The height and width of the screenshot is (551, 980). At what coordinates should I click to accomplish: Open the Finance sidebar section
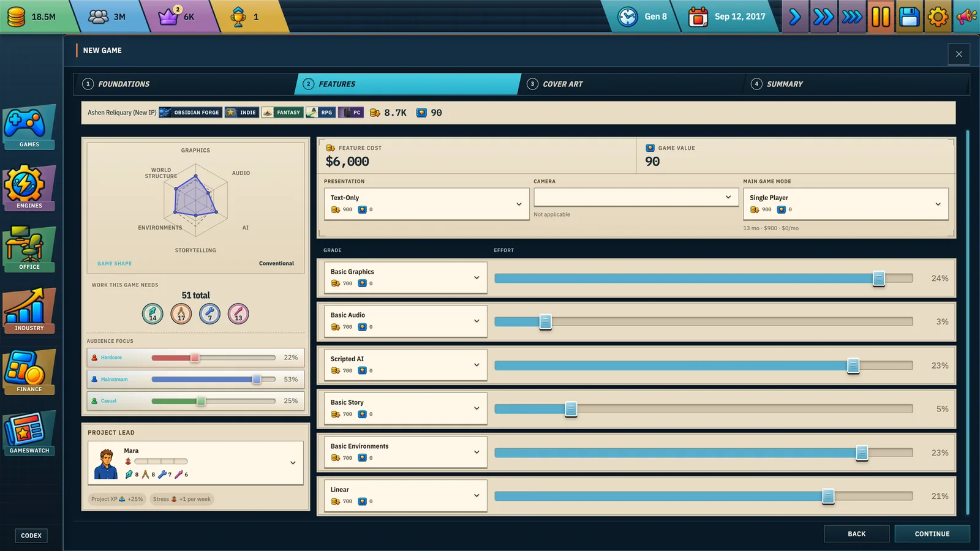[29, 372]
